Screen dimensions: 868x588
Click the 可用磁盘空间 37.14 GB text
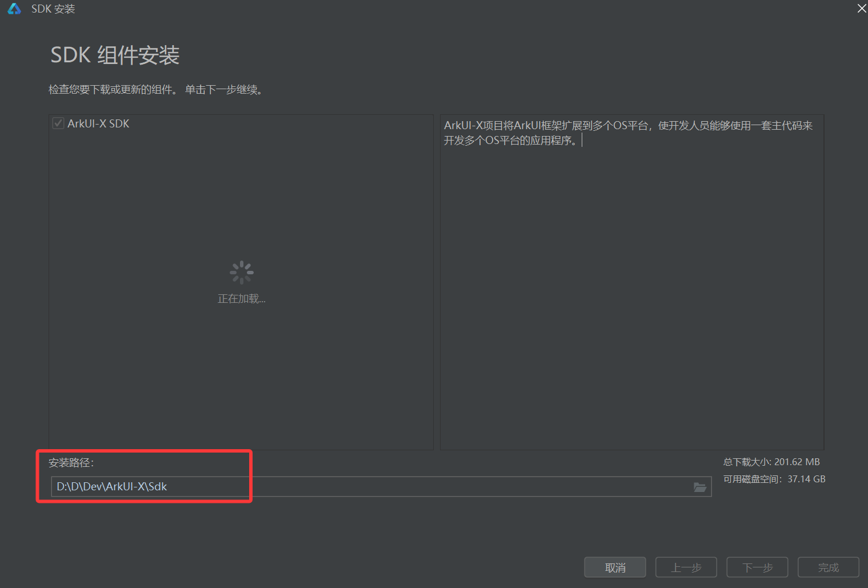pos(774,479)
